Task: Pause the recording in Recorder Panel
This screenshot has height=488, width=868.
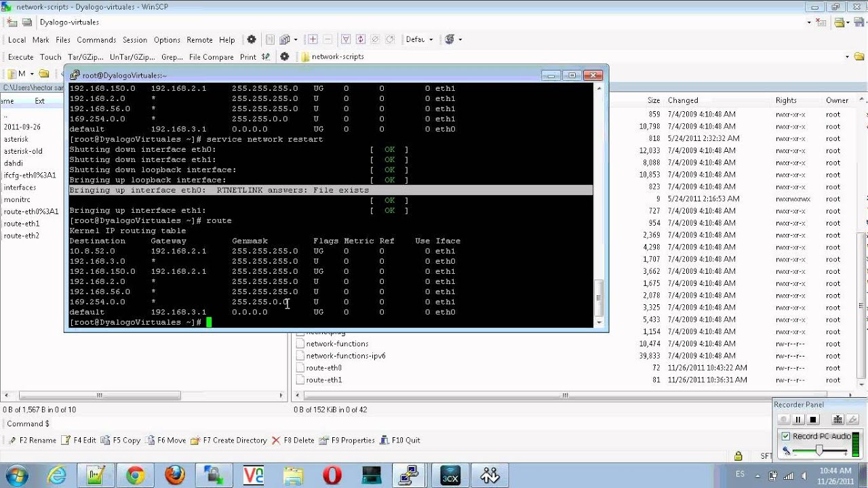Action: [798, 420]
